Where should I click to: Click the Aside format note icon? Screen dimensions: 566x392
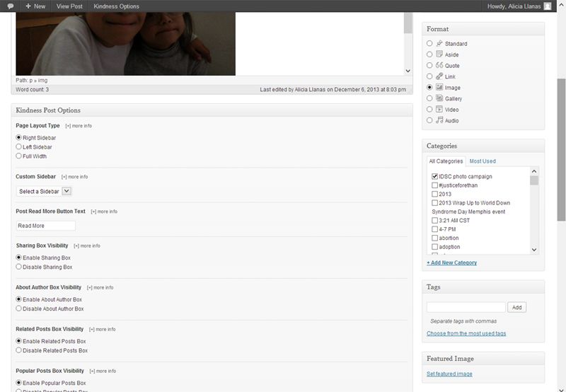click(x=439, y=54)
